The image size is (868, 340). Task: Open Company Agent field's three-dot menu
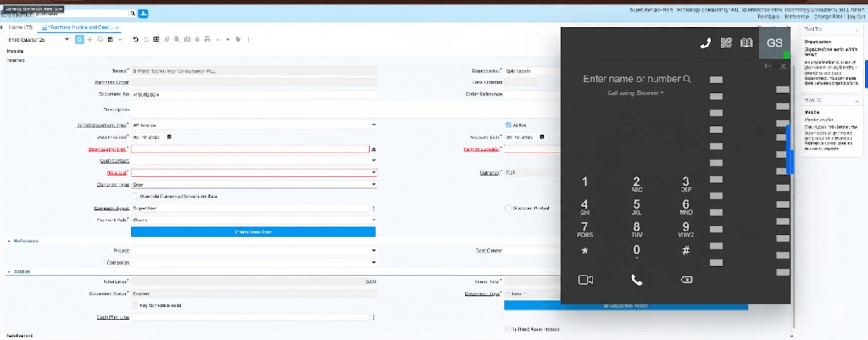click(374, 209)
